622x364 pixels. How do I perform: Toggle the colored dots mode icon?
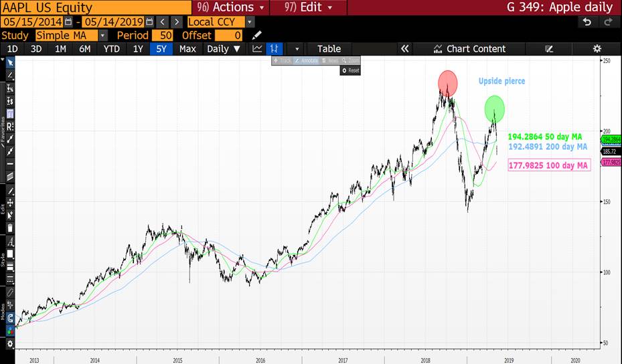click(10, 331)
